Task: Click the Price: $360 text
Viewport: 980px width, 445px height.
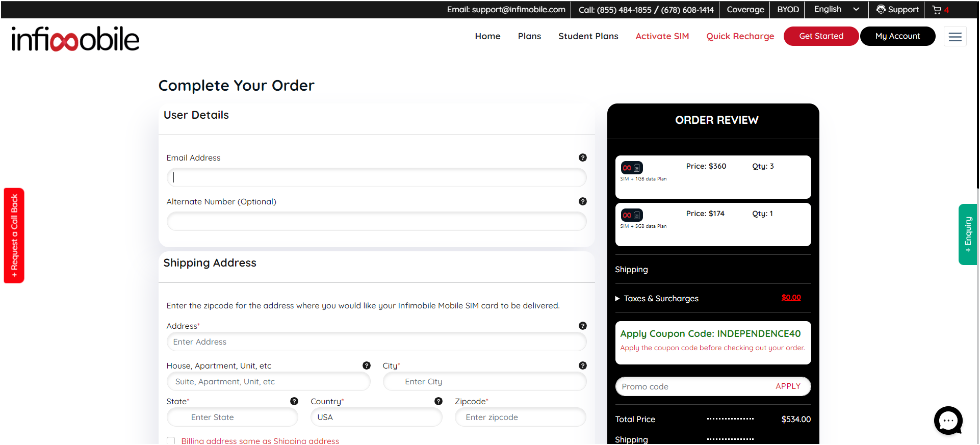Action: [706, 166]
